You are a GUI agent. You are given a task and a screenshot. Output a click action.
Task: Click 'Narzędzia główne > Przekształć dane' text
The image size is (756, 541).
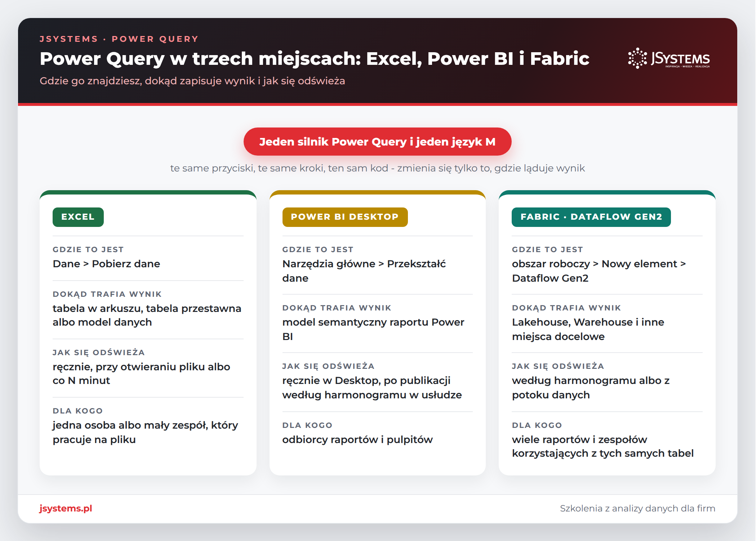coord(364,271)
